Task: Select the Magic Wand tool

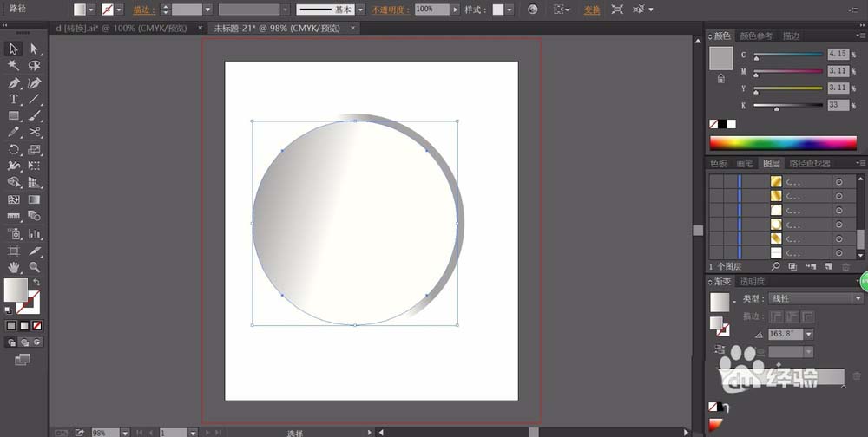Action: [x=13, y=66]
